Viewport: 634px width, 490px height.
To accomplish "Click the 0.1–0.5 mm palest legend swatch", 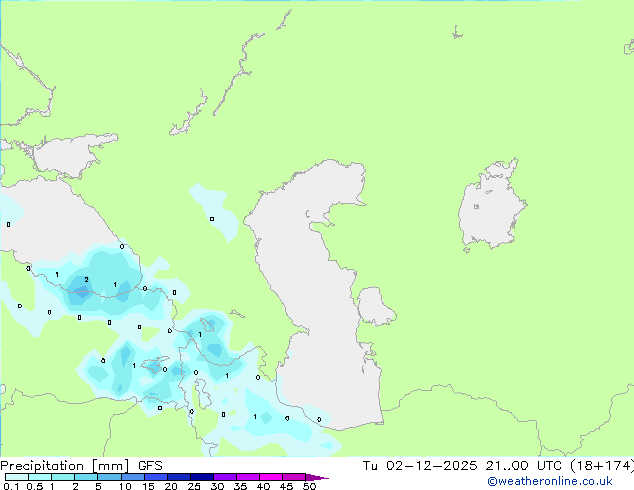I will [17, 477].
